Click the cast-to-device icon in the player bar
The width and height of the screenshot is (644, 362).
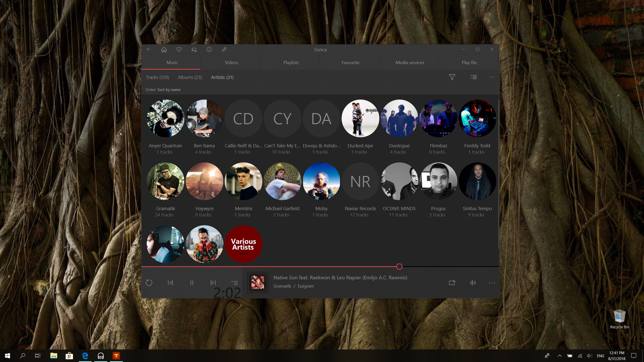point(452,283)
